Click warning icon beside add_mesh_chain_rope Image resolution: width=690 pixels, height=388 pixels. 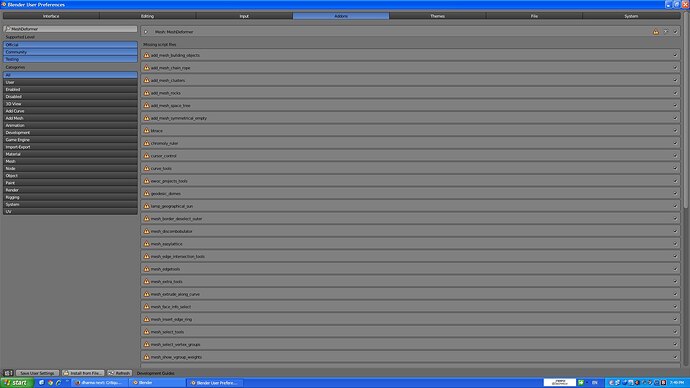pyautogui.click(x=147, y=68)
